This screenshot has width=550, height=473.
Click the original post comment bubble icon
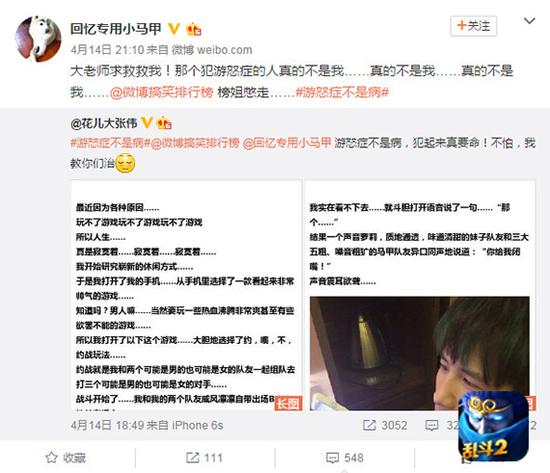click(431, 426)
